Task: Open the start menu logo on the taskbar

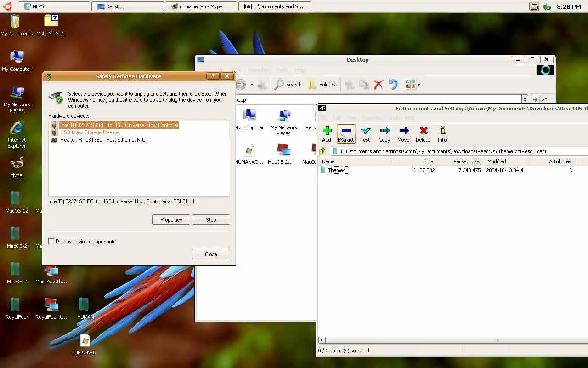Action: click(x=7, y=6)
